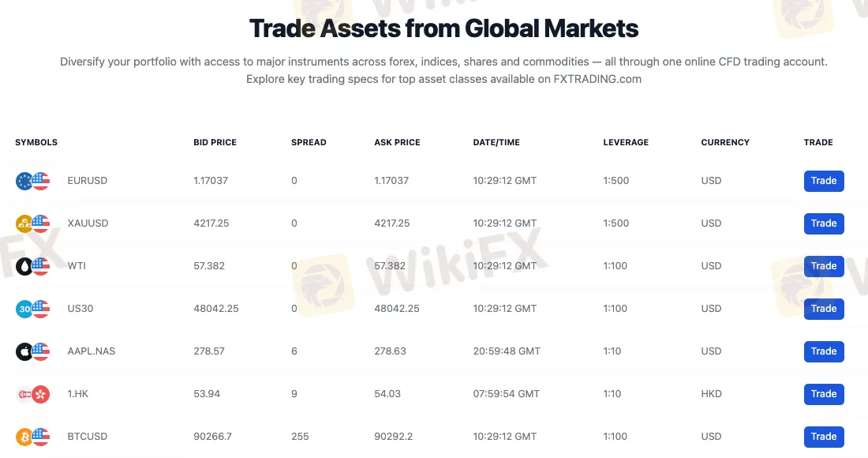
Task: Click the Trade button for AAPL.NAS
Action: tap(824, 351)
